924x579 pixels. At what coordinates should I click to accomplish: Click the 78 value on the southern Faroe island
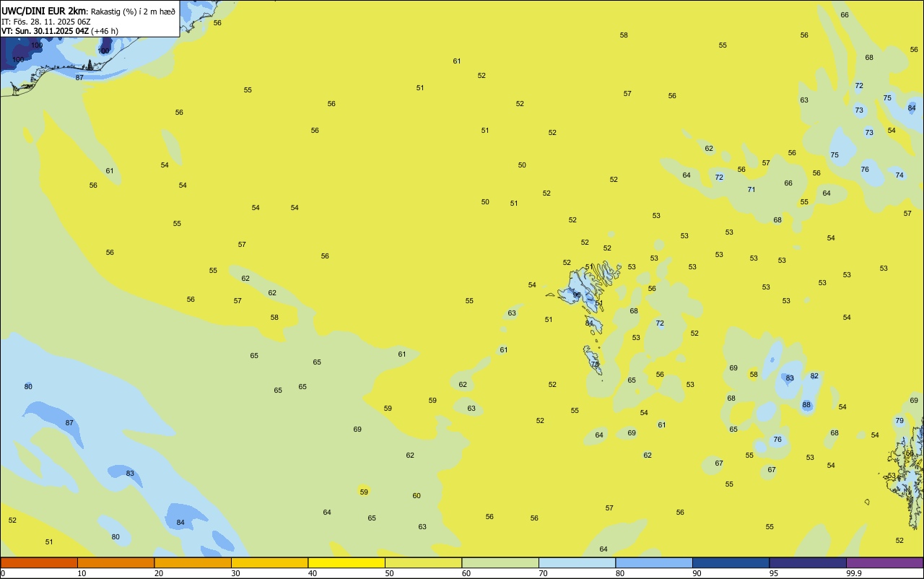(596, 365)
